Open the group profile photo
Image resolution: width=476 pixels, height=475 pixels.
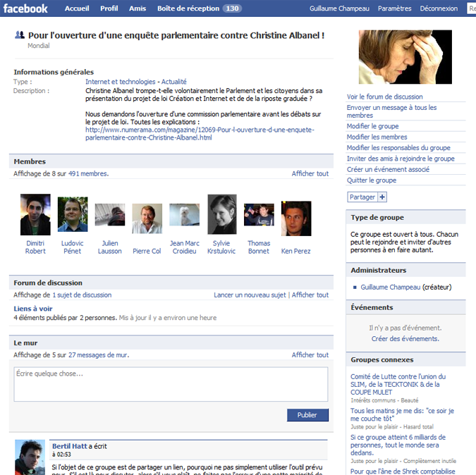point(405,57)
